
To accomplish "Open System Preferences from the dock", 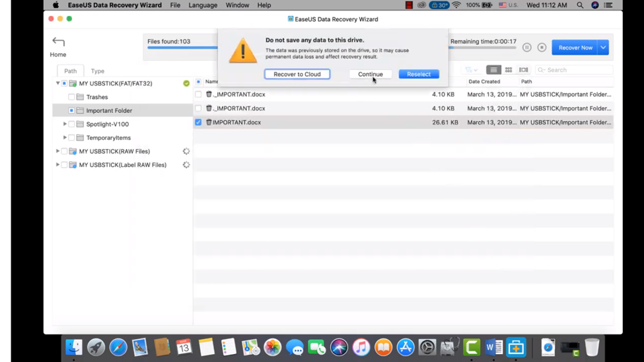I will click(427, 347).
